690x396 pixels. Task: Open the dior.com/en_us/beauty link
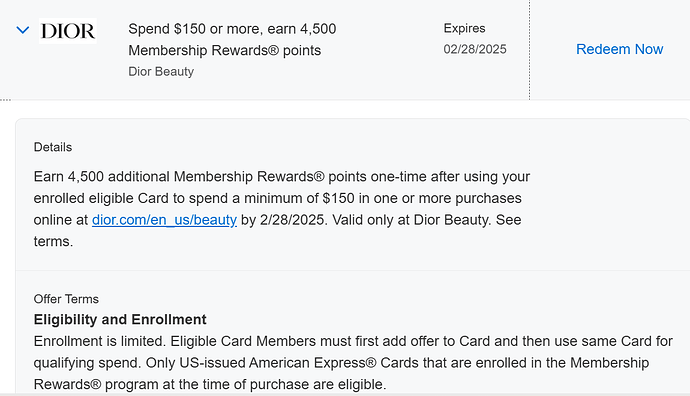click(x=165, y=220)
